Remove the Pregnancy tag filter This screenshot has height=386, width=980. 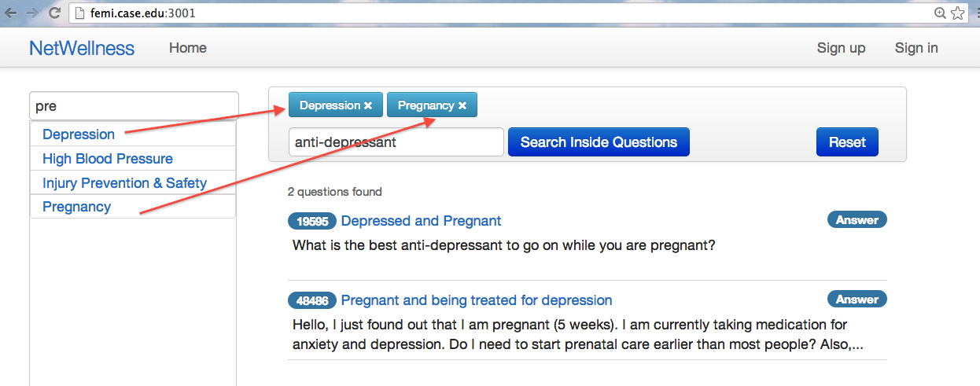tap(462, 105)
